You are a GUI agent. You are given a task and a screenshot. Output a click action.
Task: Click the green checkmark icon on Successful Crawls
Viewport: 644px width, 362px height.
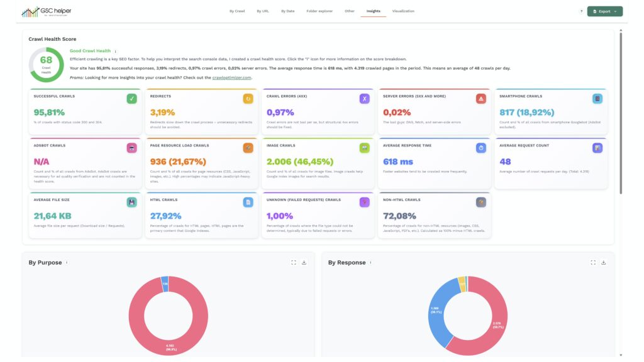[x=131, y=99]
